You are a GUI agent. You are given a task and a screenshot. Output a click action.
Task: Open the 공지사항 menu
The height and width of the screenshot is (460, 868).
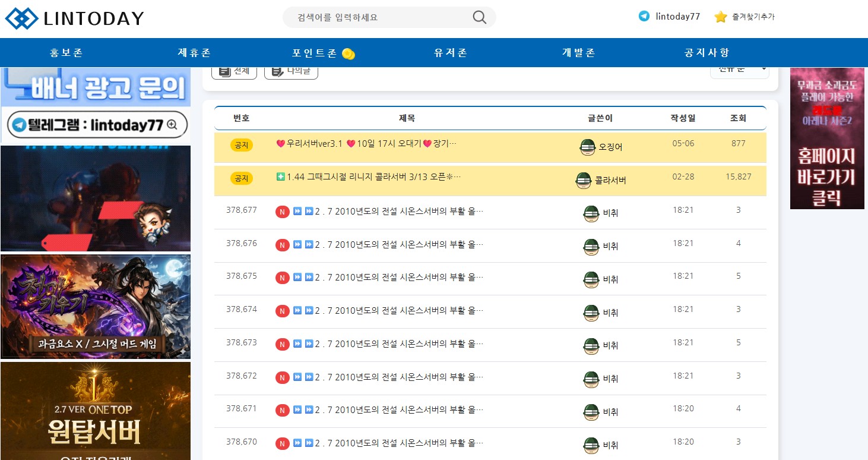707,53
